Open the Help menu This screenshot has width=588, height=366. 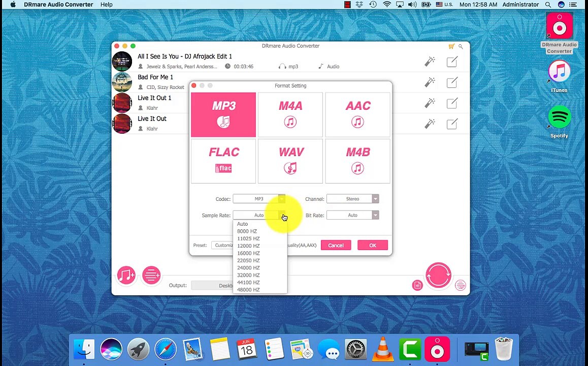point(107,5)
